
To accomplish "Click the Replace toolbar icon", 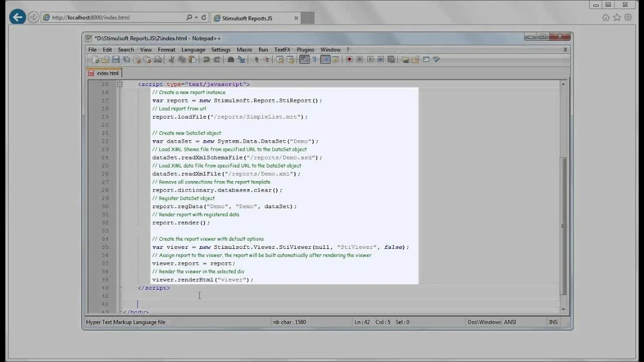I will point(242,59).
